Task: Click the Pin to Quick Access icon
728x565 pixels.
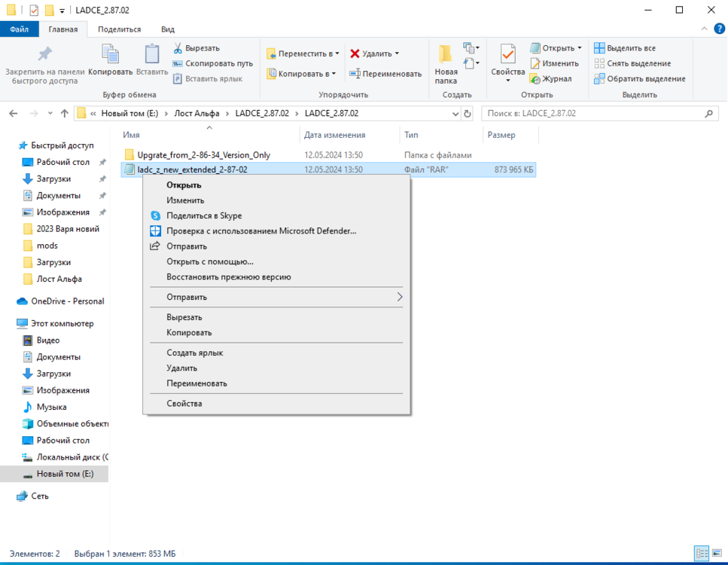Action: pyautogui.click(x=44, y=54)
